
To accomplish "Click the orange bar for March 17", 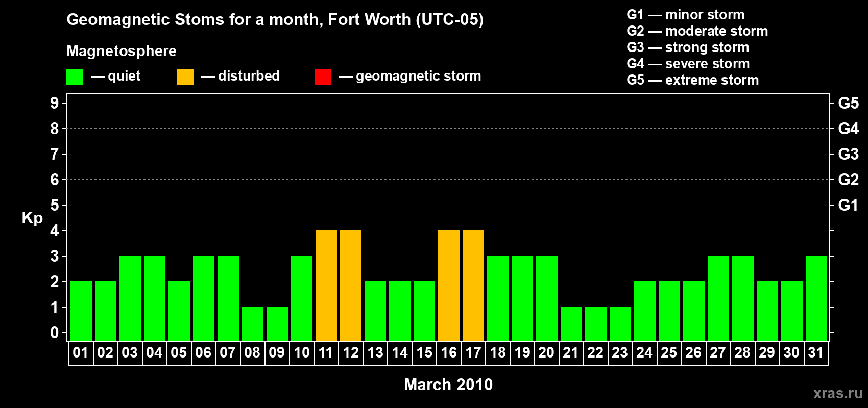I will click(x=473, y=285).
